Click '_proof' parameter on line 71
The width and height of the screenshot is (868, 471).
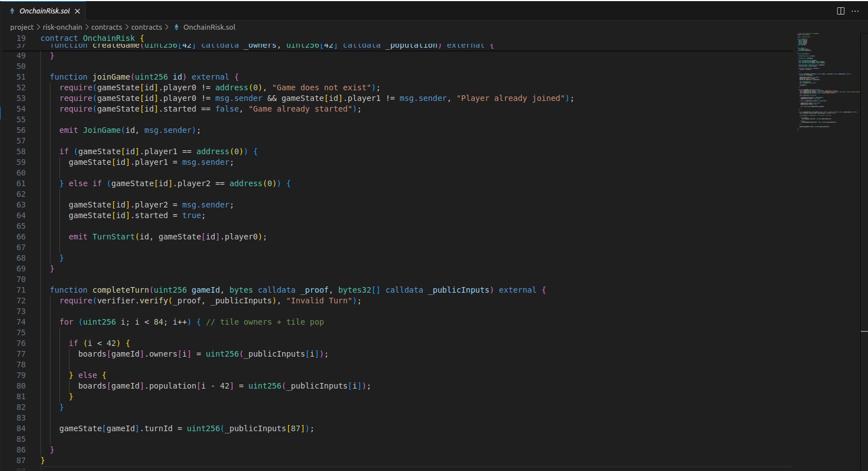pos(315,290)
